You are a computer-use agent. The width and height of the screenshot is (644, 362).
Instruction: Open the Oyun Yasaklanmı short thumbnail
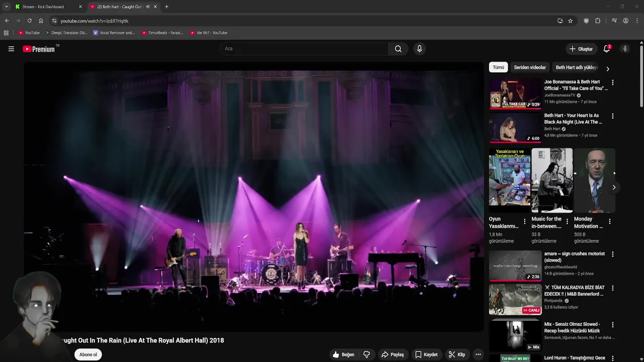click(510, 180)
